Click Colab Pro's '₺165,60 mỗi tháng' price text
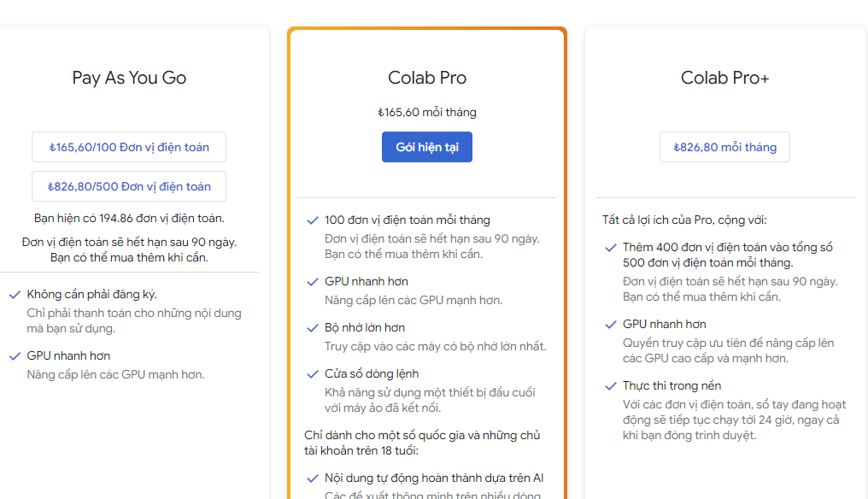 pos(427,113)
